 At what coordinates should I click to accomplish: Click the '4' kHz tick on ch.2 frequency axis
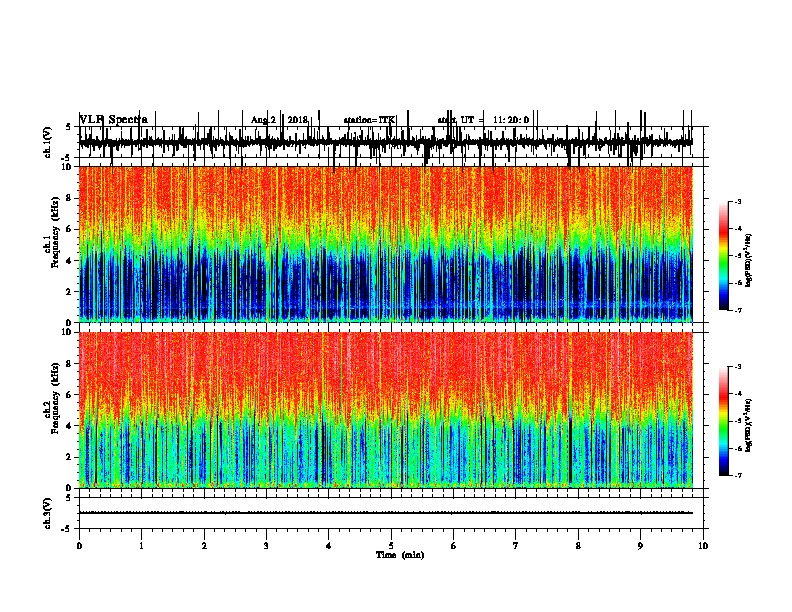(x=70, y=426)
